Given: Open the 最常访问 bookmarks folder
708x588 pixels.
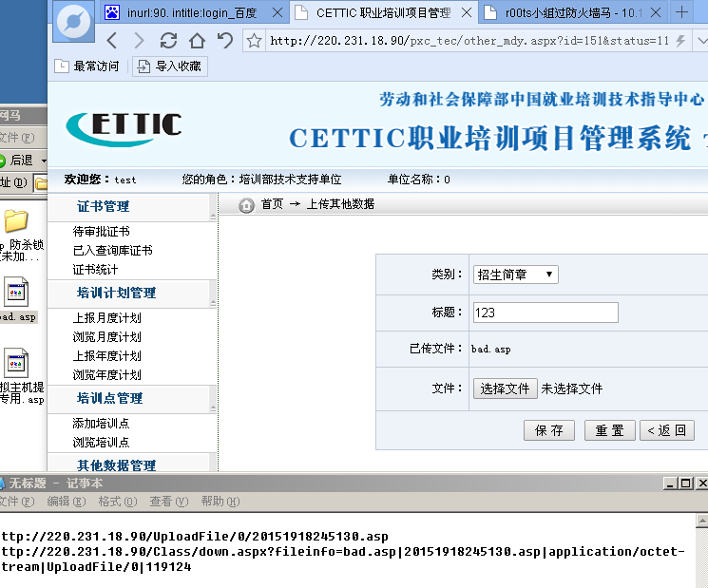Looking at the screenshot, I should (x=86, y=66).
